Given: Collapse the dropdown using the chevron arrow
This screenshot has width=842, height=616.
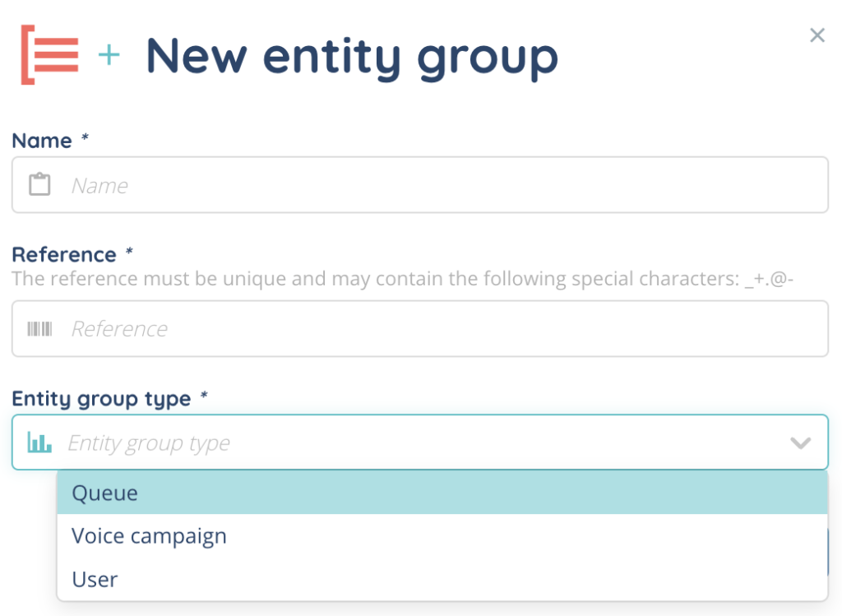Looking at the screenshot, I should (800, 443).
